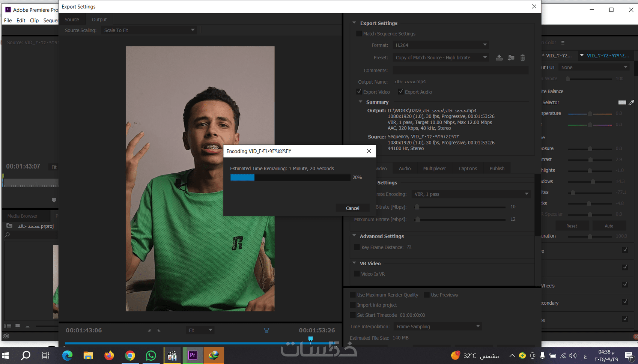Enable Set Start Timecode checkbox
The height and width of the screenshot is (364, 638).
(x=353, y=315)
